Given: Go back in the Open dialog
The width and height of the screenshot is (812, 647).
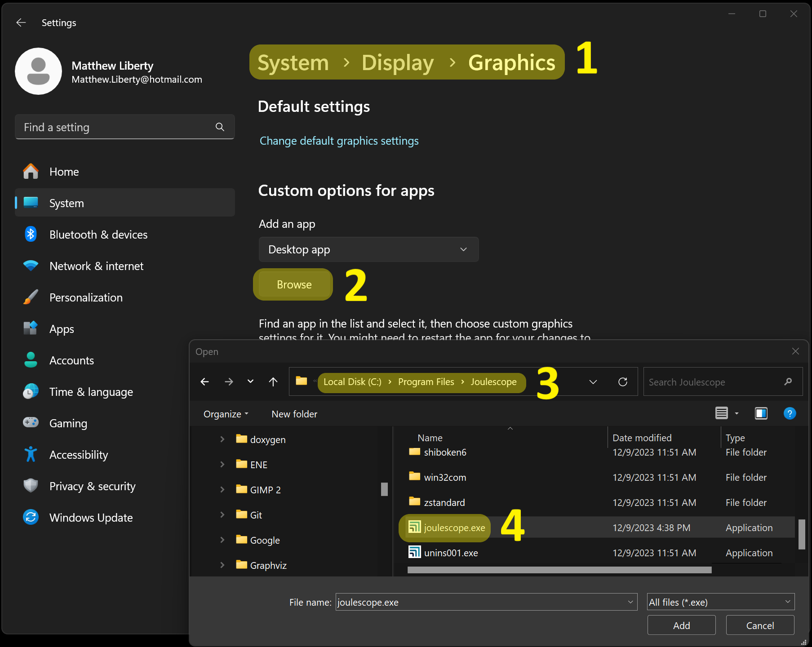Looking at the screenshot, I should tap(205, 381).
